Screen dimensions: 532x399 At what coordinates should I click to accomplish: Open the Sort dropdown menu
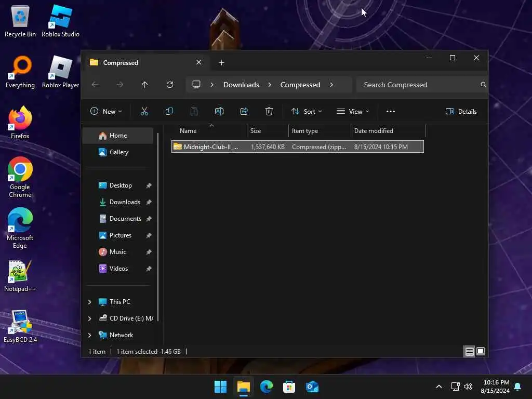(307, 111)
